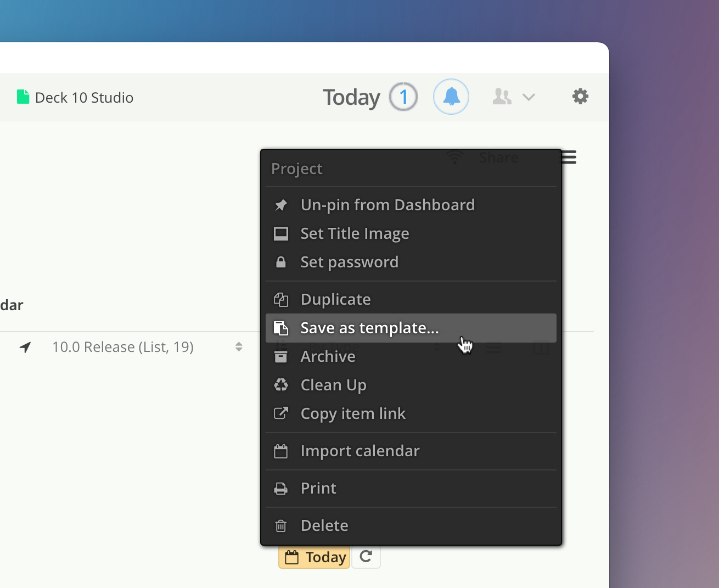Click the location arrow icon beside 10.0 Release
719x588 pixels.
[x=25, y=347]
